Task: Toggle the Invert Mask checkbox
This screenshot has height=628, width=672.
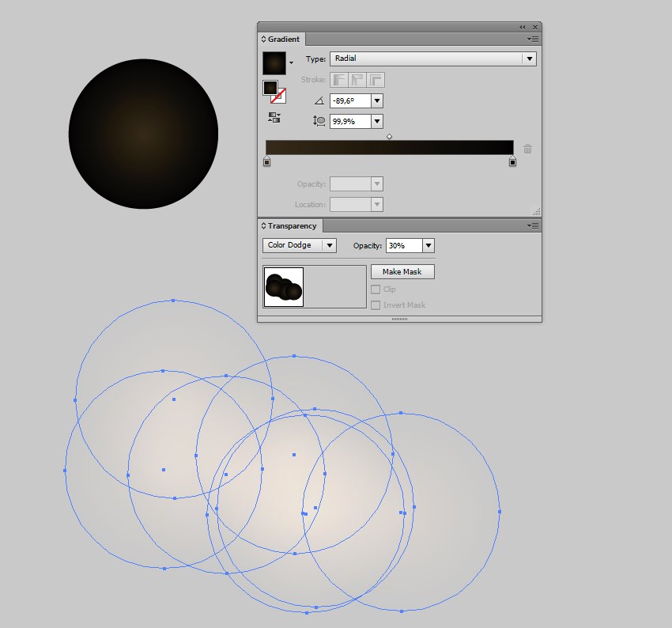Action: [x=376, y=305]
